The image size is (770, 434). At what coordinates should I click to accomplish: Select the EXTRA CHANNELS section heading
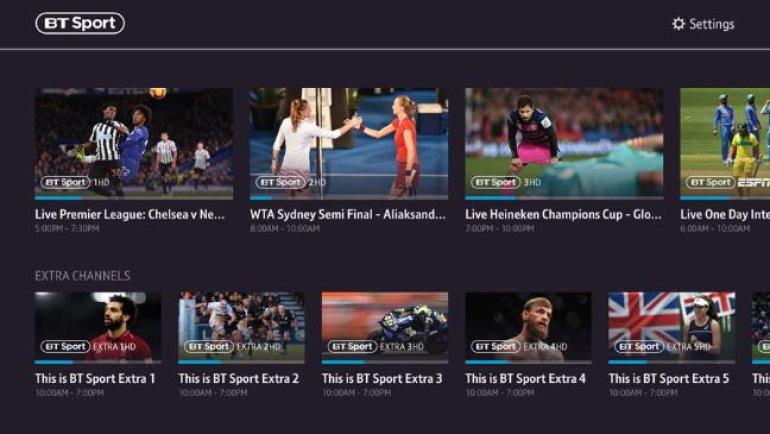(82, 276)
